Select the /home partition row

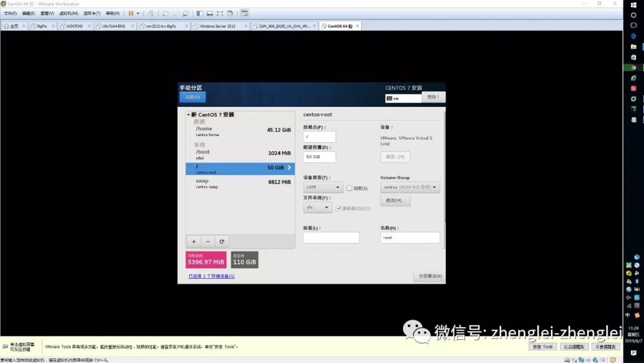pos(240,131)
